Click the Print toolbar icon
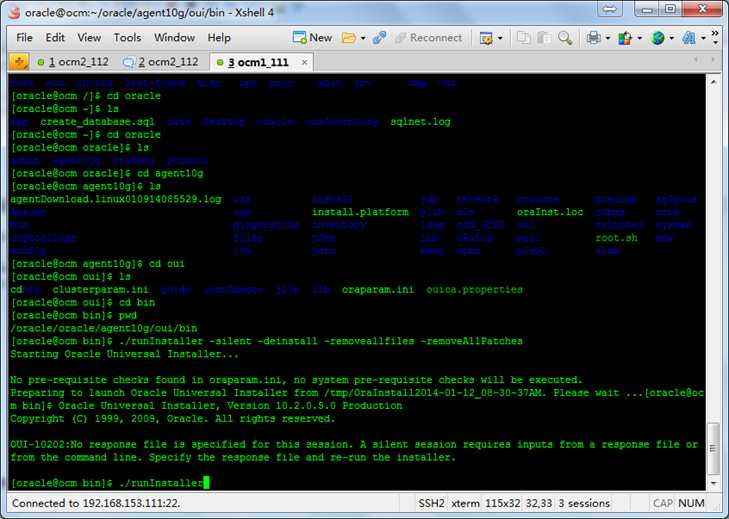 [x=594, y=38]
